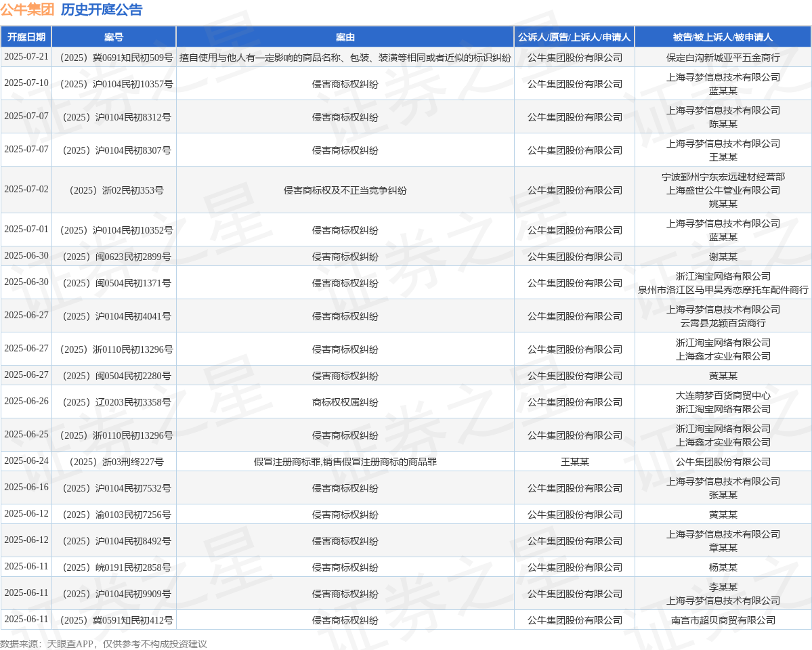
Task: Click the 历史开庭公告 heading
Action: point(102,9)
